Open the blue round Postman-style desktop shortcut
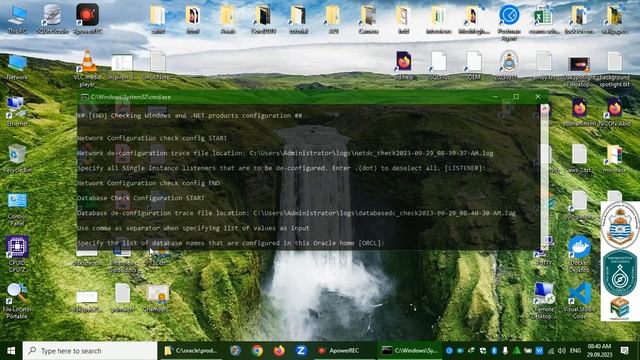 pos(509,22)
